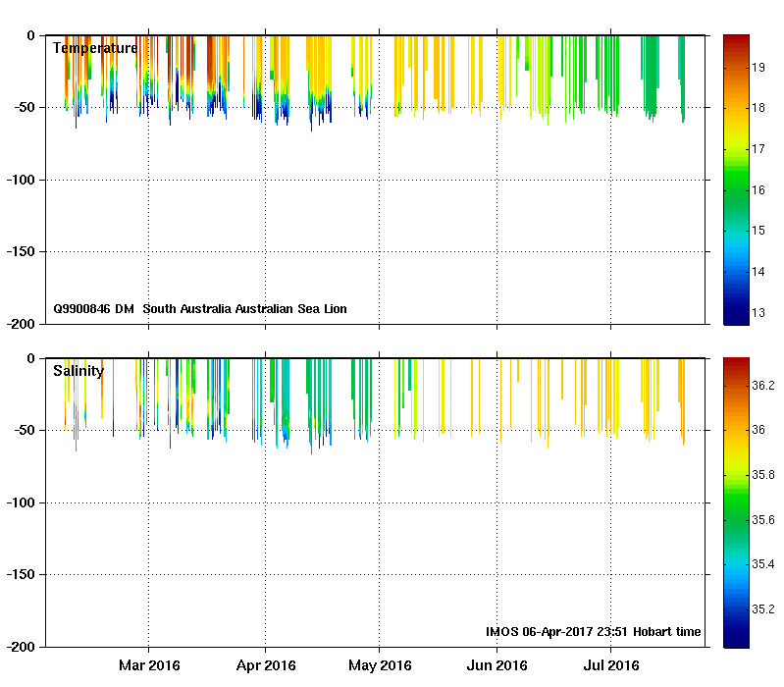Click the 35.2 tick on salinity colorbar

coord(763,608)
